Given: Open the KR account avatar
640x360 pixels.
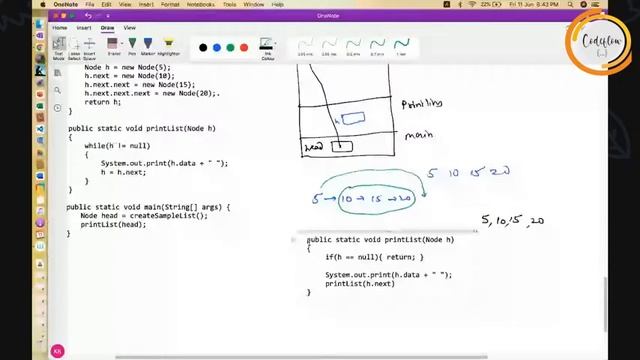Looking at the screenshot, I should 58,351.
